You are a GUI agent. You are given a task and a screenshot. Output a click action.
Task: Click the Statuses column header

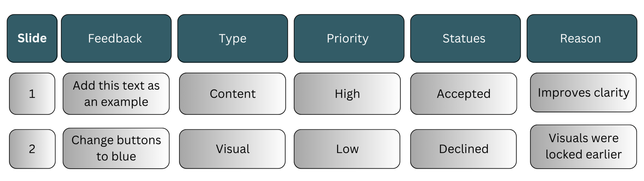465,38
